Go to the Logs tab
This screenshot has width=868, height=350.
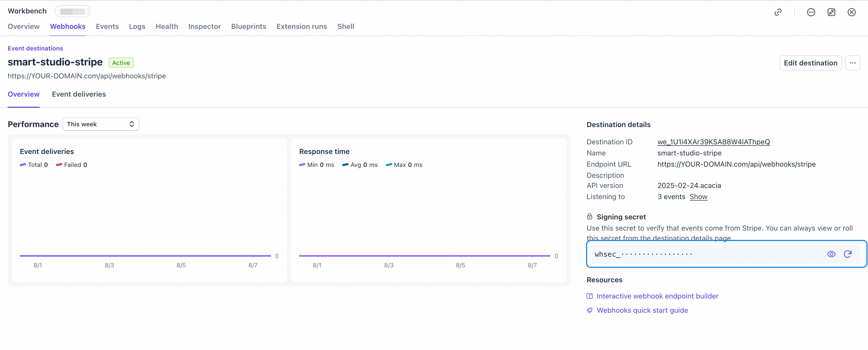(x=137, y=27)
